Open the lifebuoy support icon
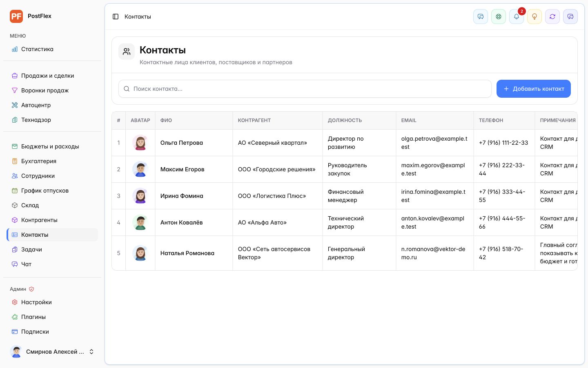Viewport: 588px width, 368px height. [x=499, y=17]
